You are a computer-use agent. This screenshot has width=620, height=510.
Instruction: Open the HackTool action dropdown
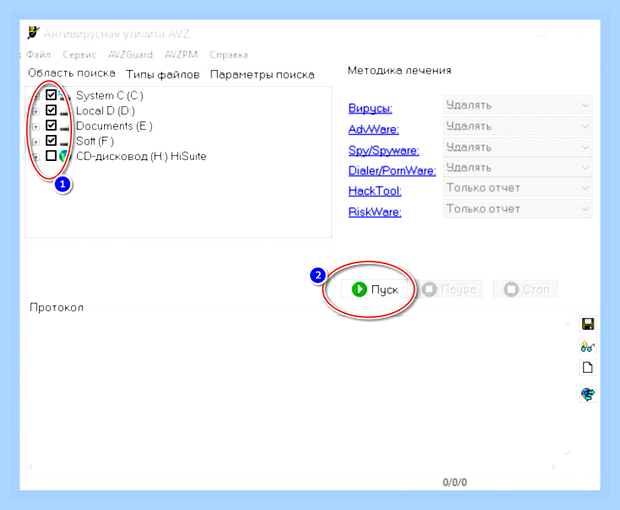coord(518,188)
